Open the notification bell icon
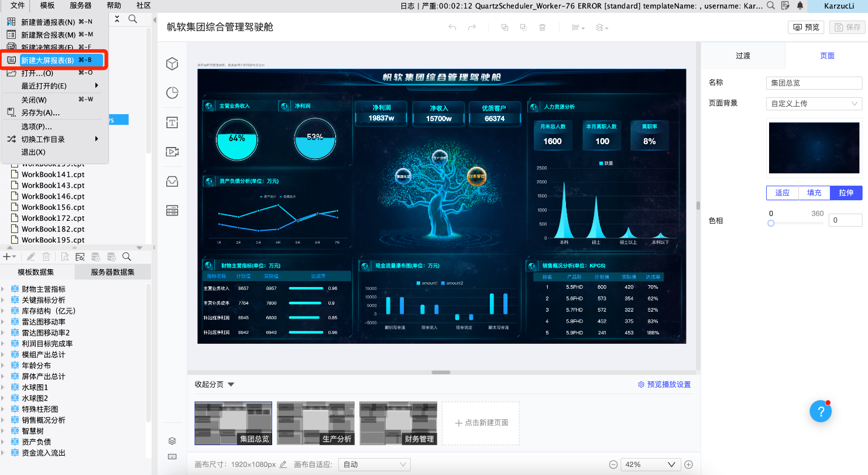This screenshot has width=868, height=475. [800, 5]
